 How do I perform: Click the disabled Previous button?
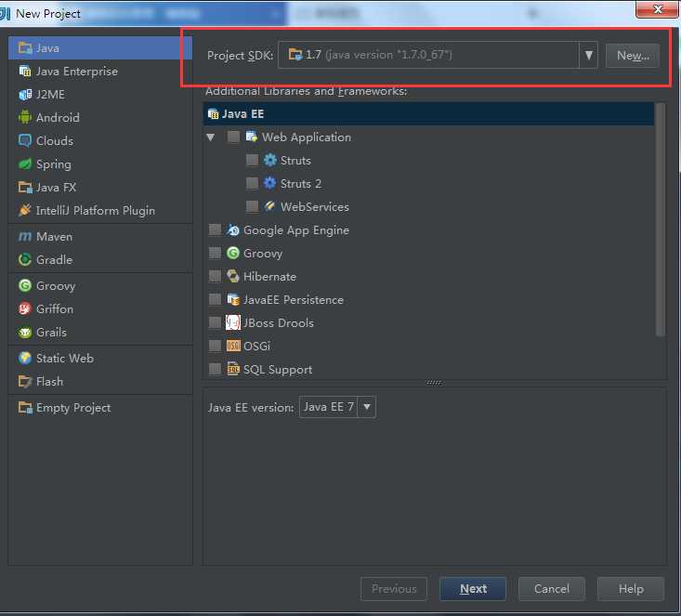point(394,589)
